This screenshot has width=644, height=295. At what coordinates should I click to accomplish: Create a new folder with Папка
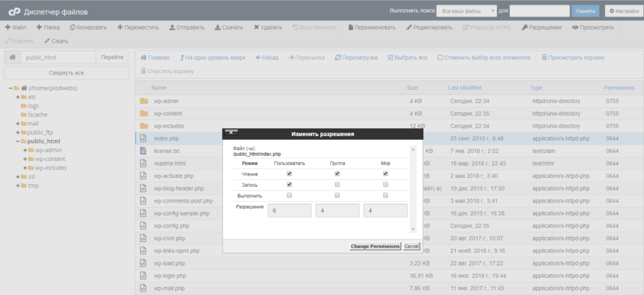48,28
